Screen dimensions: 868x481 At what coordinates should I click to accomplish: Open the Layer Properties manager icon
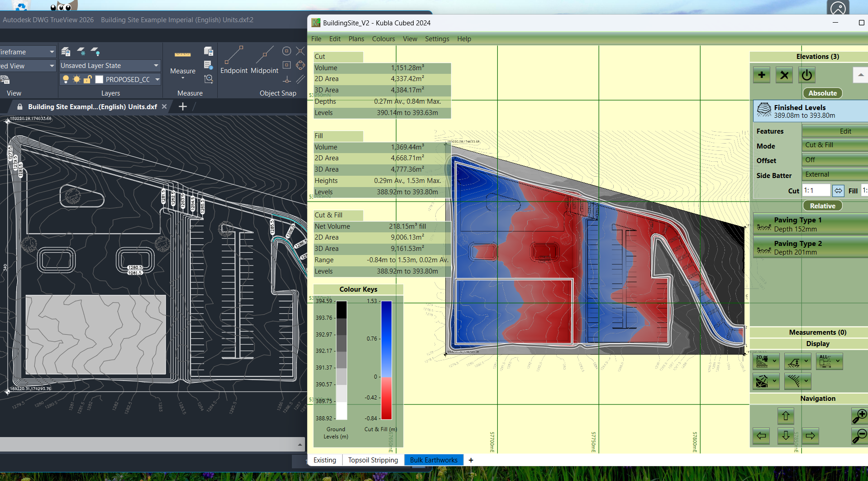(66, 52)
